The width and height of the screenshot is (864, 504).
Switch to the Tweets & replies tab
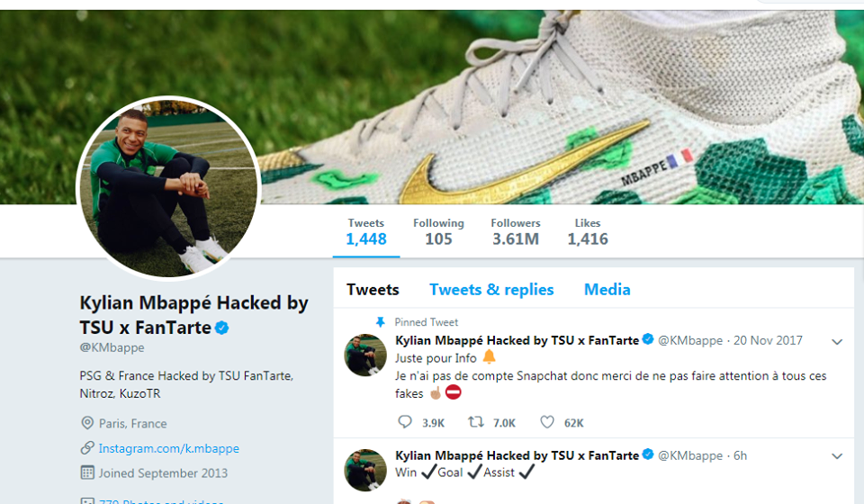pos(491,290)
